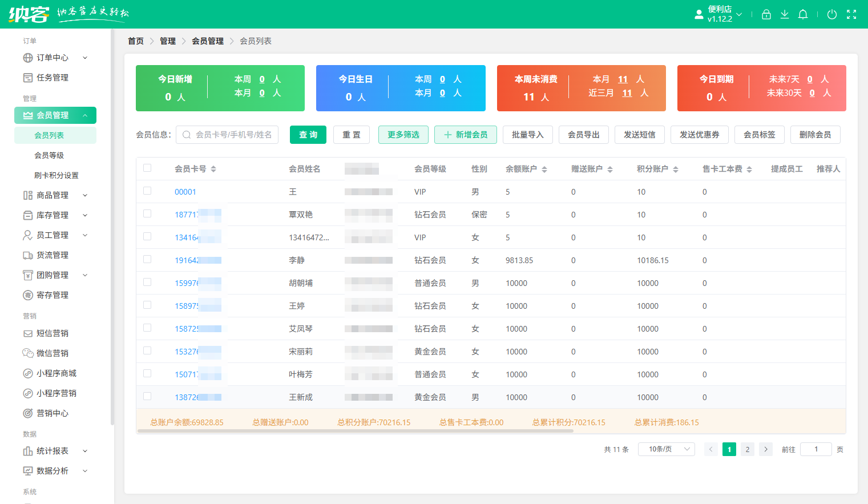The image size is (868, 504).
Task: Open the 10条/页 page size dropdown
Action: pyautogui.click(x=666, y=449)
